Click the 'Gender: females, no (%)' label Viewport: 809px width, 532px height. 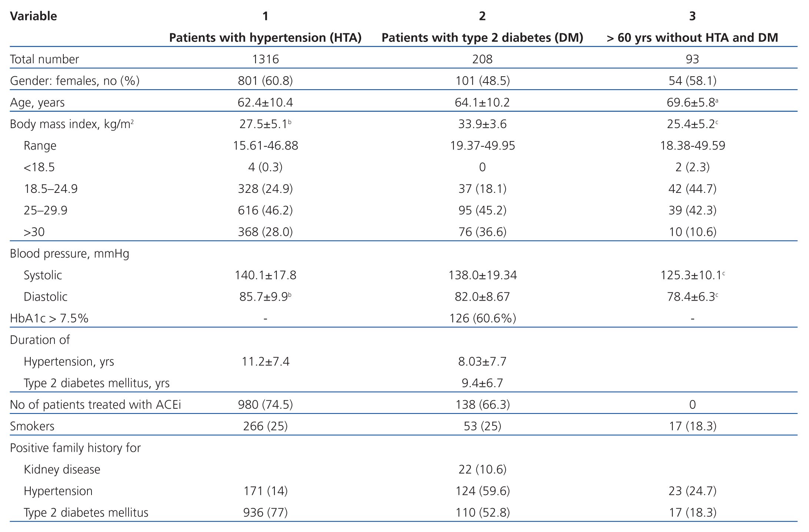tap(74, 81)
